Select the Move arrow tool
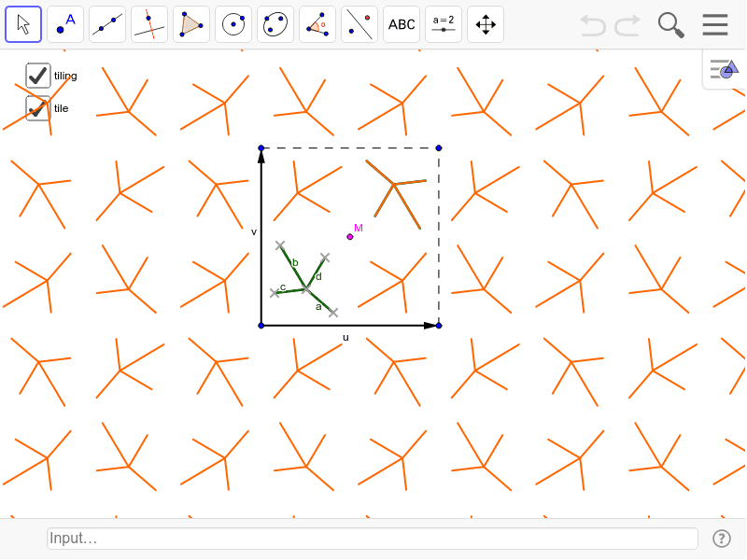This screenshot has width=747, height=560. pos(23,24)
